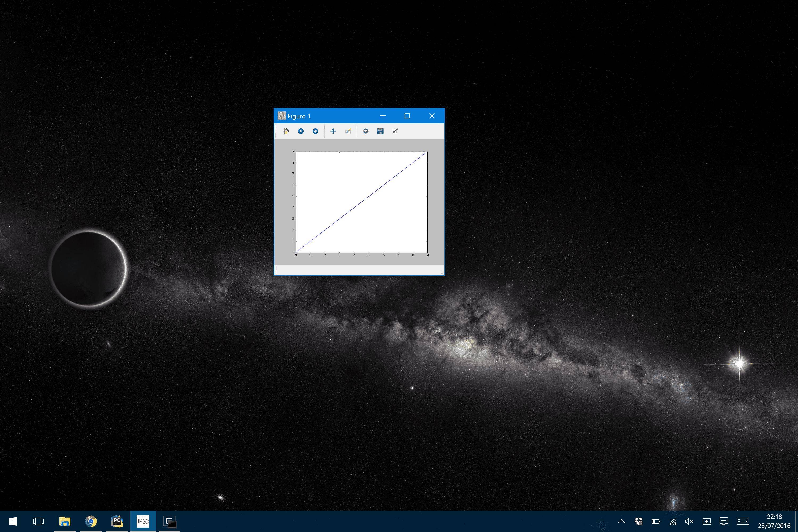Image resolution: width=798 pixels, height=532 pixels.
Task: Mute the system volume in the tray
Action: (x=689, y=521)
